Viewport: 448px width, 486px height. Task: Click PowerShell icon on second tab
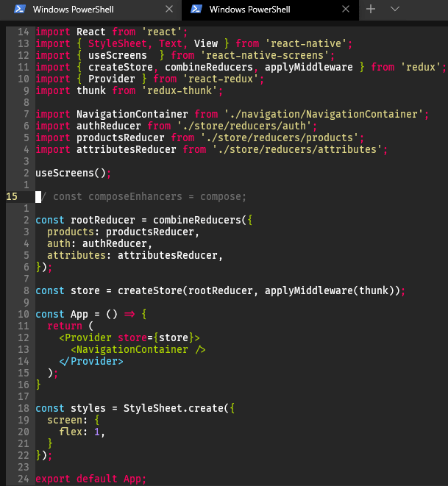[196, 10]
